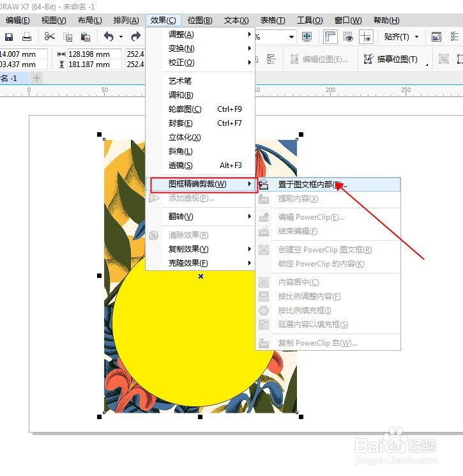Click the welcome screen icon after 贴齐
This screenshot has height=476, width=463.
click(436, 37)
